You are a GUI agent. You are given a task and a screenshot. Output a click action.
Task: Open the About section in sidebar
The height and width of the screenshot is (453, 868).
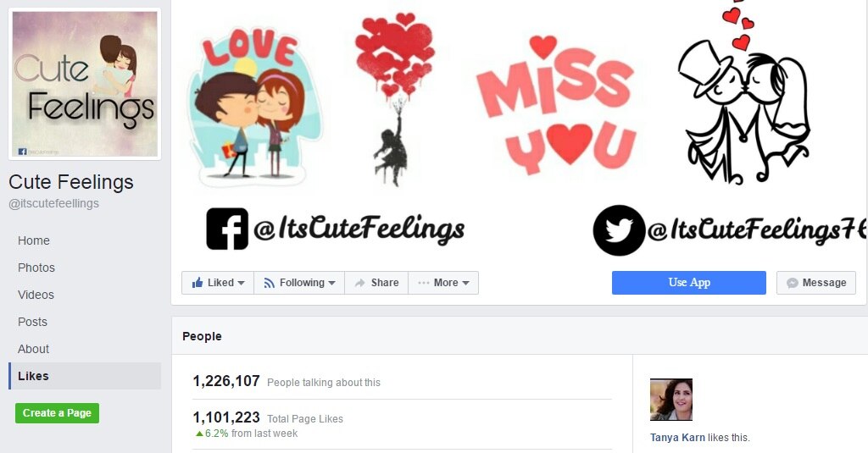point(33,349)
